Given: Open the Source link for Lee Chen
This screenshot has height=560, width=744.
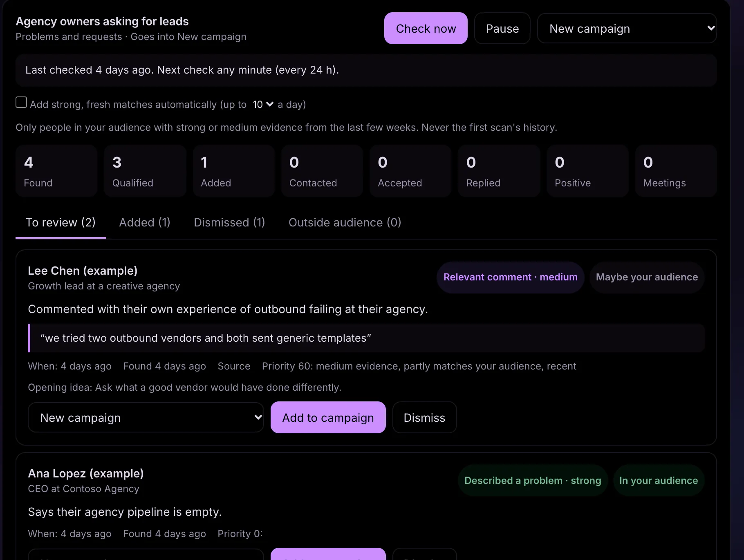Looking at the screenshot, I should [x=234, y=366].
